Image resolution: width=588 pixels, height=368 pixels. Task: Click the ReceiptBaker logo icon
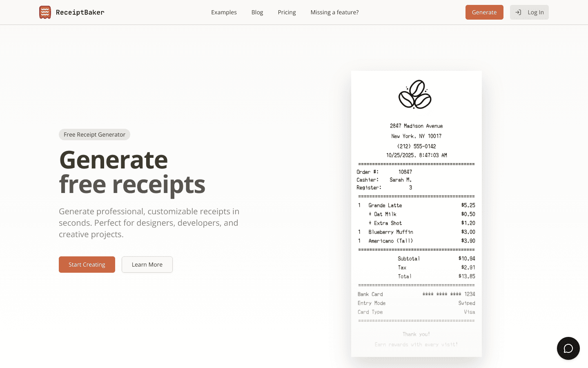click(x=45, y=12)
